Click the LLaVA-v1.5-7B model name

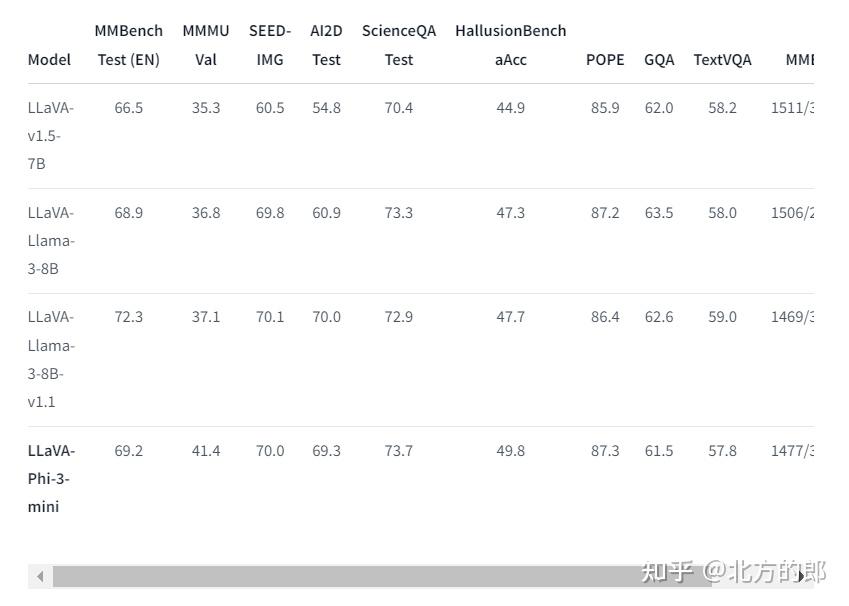[x=50, y=135]
